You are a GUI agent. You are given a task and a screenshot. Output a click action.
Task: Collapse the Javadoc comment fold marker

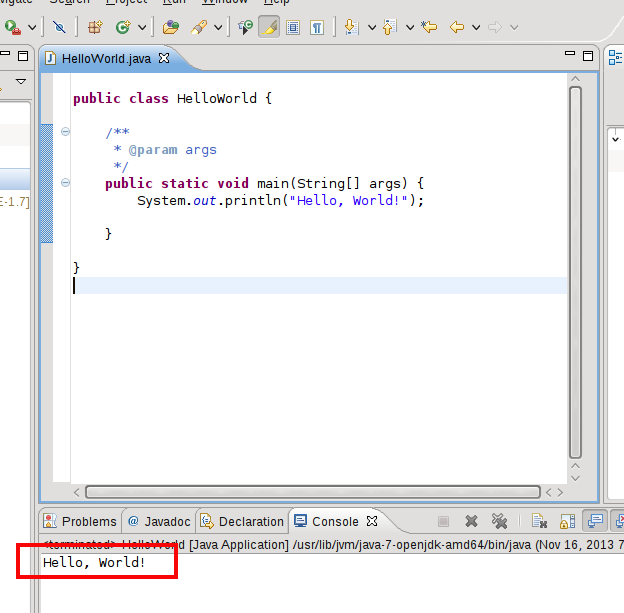(x=65, y=131)
